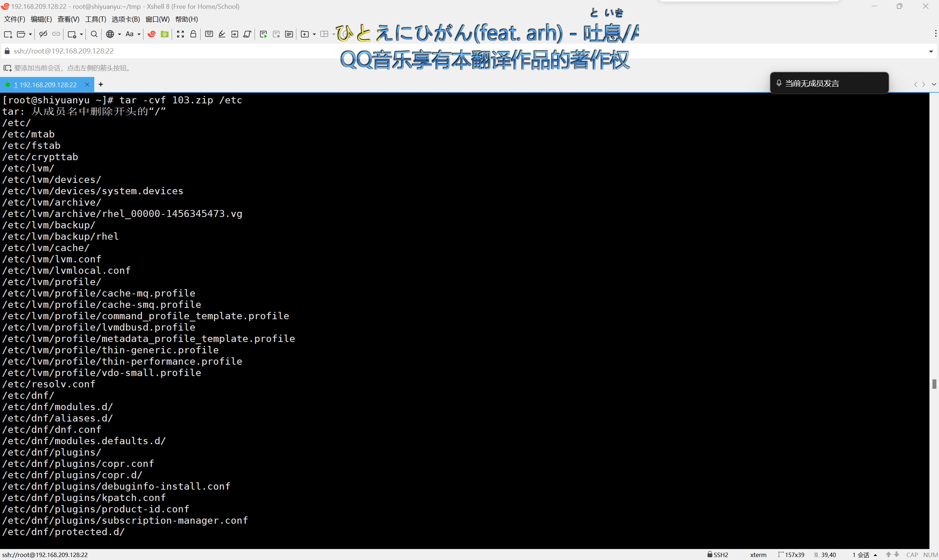Open the keyboard mapping icon
The height and width of the screenshot is (560, 939).
pos(209,34)
